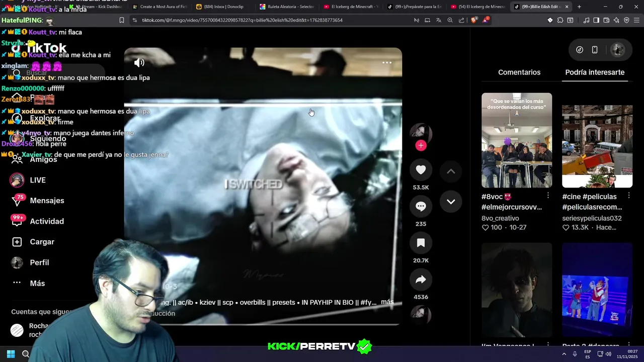Open the TikTok coins icon in header
The image size is (644, 362).
pos(580,50)
